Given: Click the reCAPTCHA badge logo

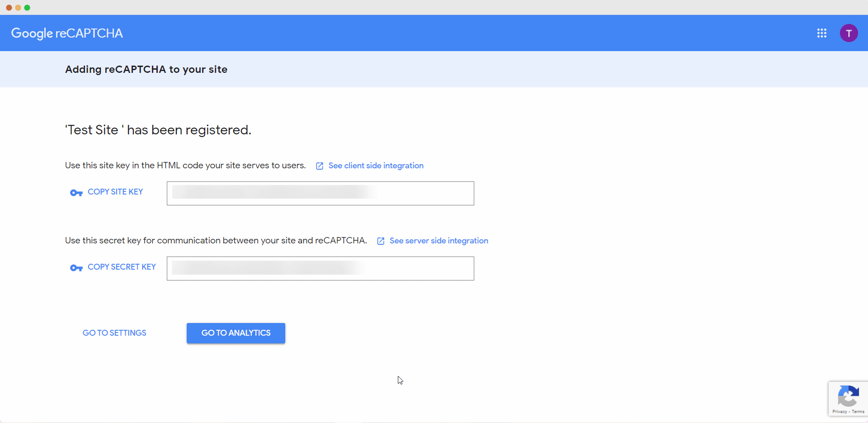Looking at the screenshot, I should [x=848, y=396].
